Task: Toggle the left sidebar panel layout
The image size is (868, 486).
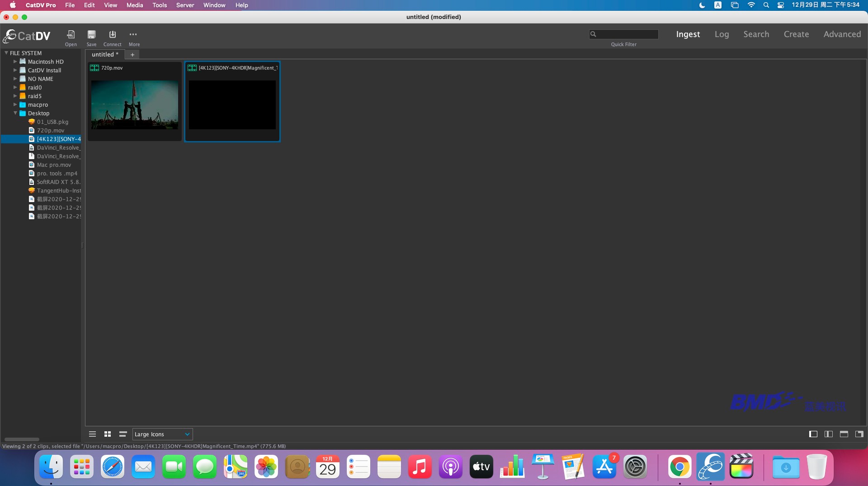Action: point(813,434)
